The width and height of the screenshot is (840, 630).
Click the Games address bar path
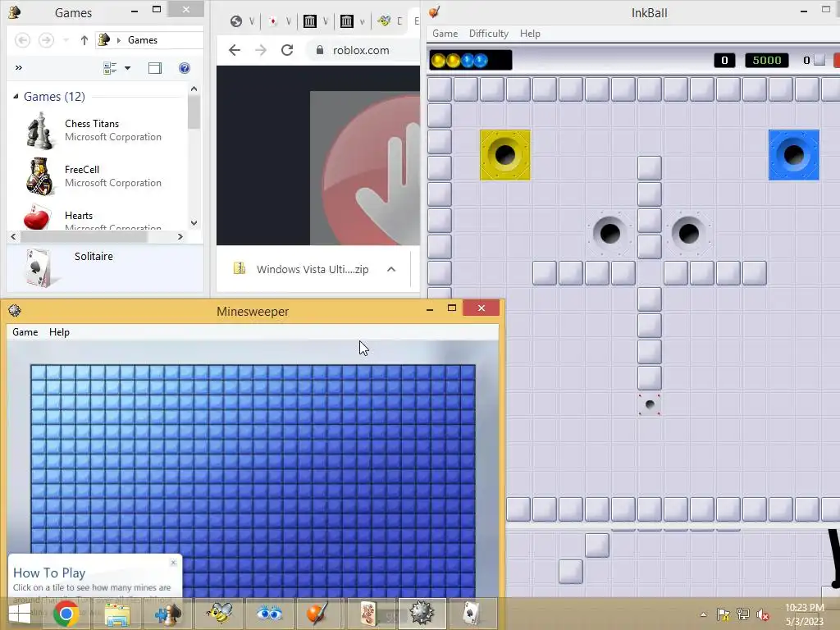150,40
